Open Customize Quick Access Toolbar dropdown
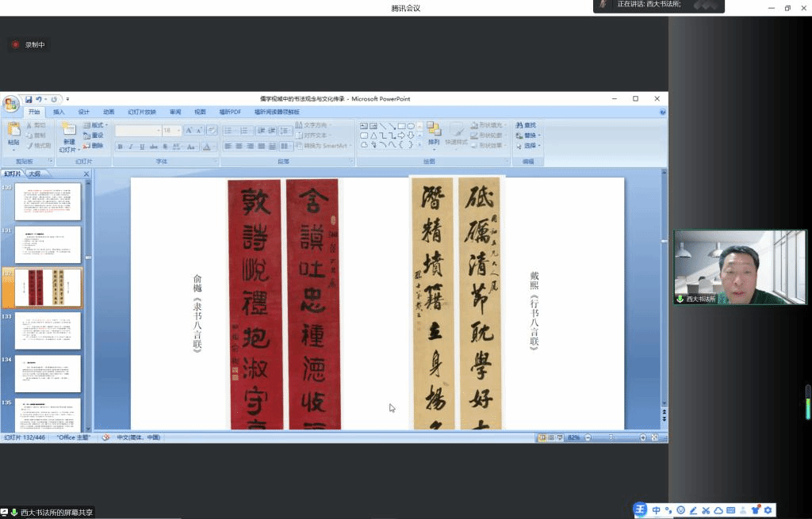Screen dimensions: 812x519 point(68,99)
